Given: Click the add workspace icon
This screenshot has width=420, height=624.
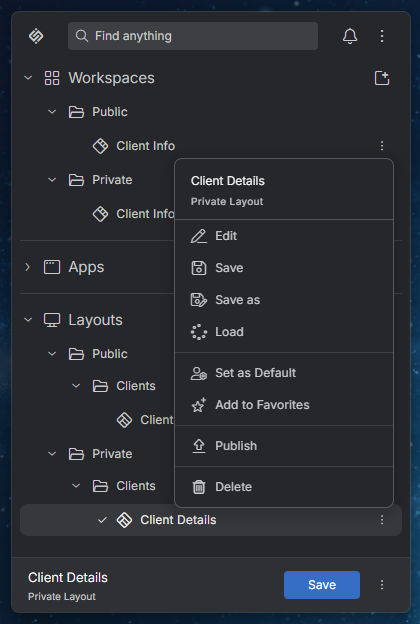Looking at the screenshot, I should [382, 78].
